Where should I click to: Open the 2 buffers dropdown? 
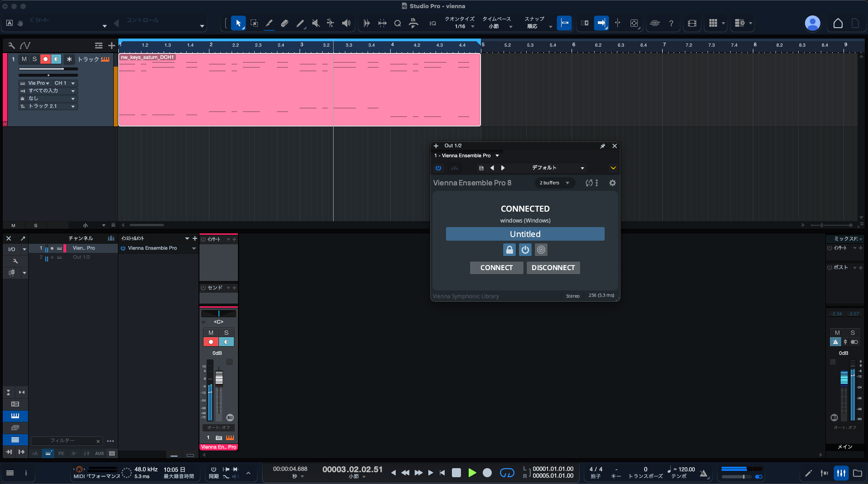tap(554, 183)
